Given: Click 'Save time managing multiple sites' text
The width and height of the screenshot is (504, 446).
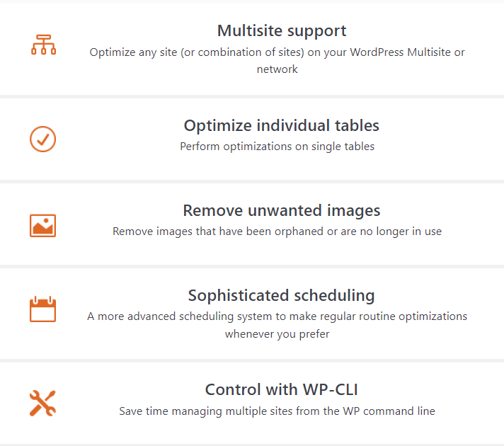Looking at the screenshot, I should (x=277, y=411).
